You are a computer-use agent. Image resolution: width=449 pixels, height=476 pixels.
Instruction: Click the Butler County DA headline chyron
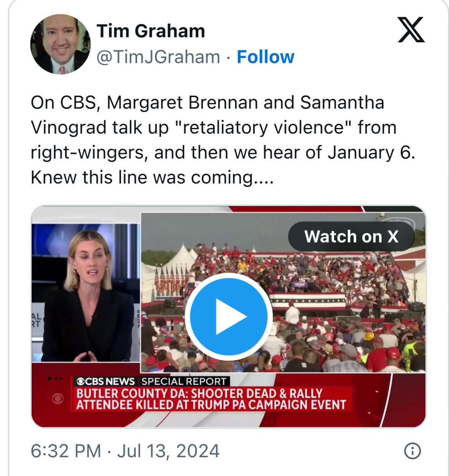(x=211, y=399)
